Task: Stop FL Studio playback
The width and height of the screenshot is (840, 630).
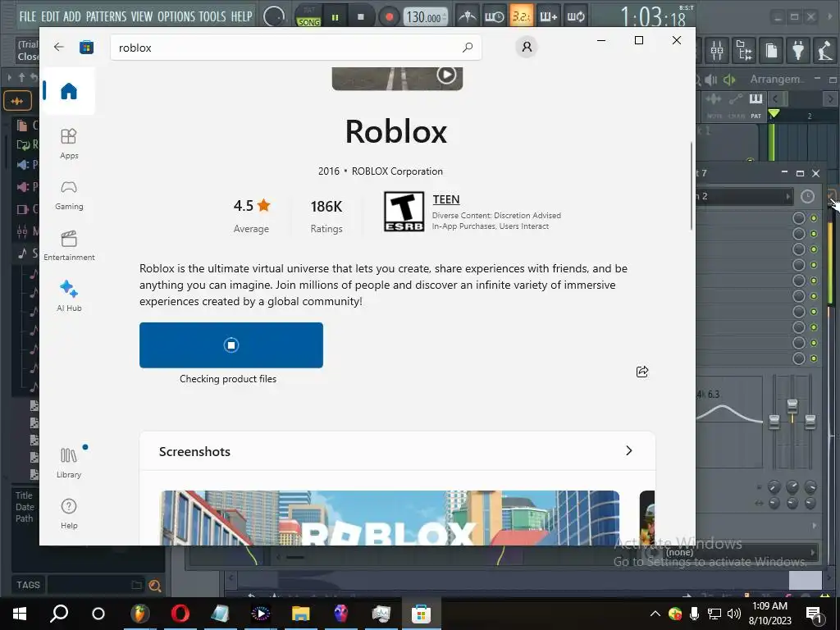Action: pyautogui.click(x=361, y=17)
